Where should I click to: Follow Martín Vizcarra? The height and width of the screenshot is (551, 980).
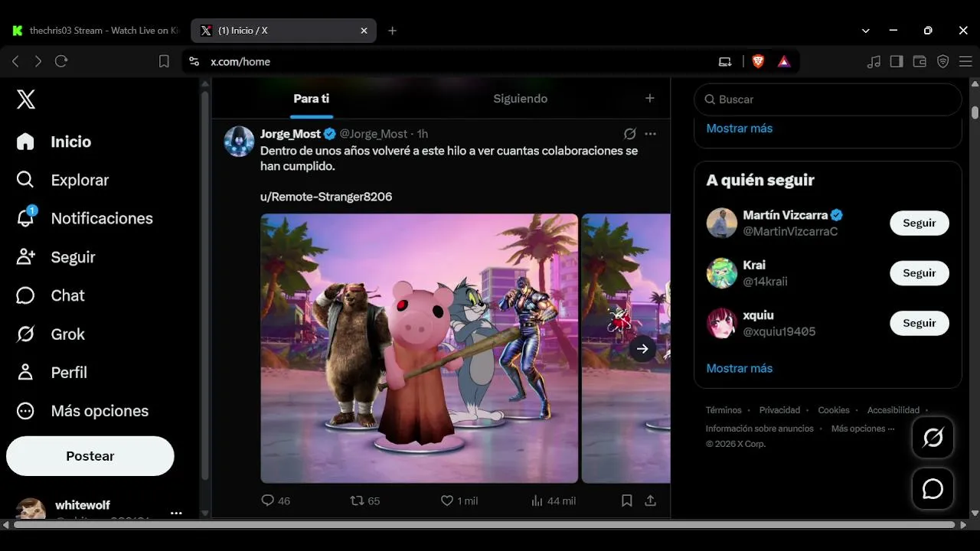pos(919,223)
